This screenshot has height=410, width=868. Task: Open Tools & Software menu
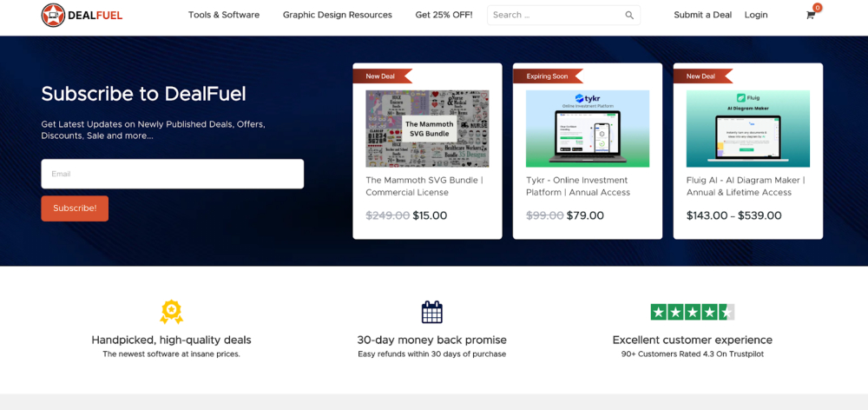224,15
